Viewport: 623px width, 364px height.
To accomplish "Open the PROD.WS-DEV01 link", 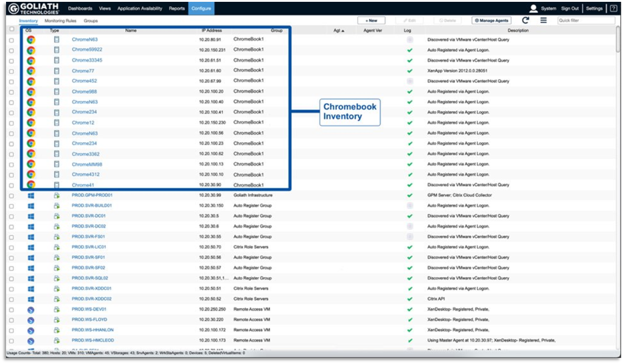I will click(x=89, y=309).
